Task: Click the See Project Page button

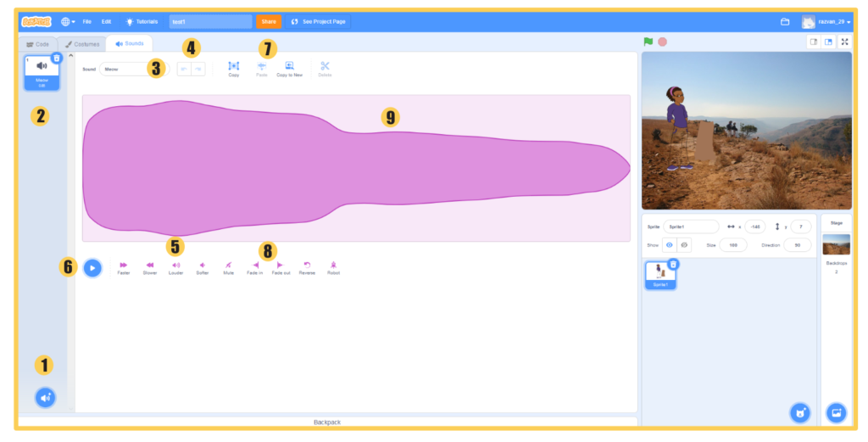Action: [319, 21]
